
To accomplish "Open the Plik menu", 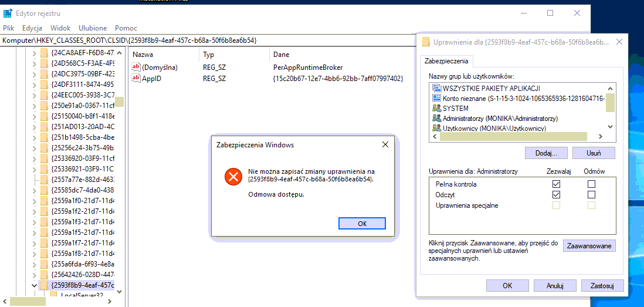I will coord(9,28).
